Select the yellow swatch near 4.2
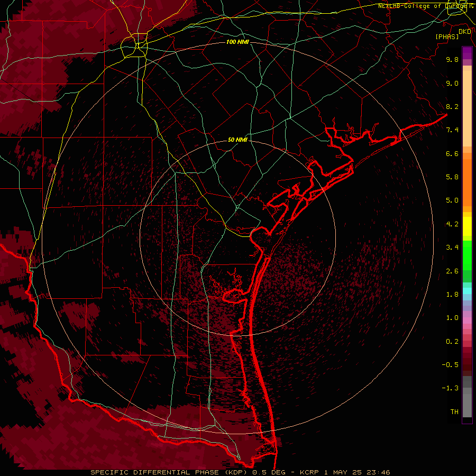 pos(467,226)
